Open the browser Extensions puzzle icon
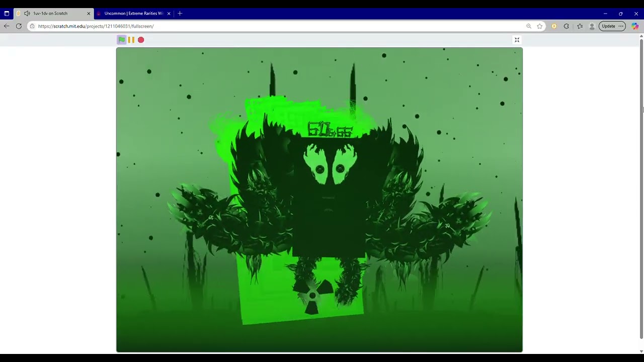This screenshot has width=644, height=362. 567,26
